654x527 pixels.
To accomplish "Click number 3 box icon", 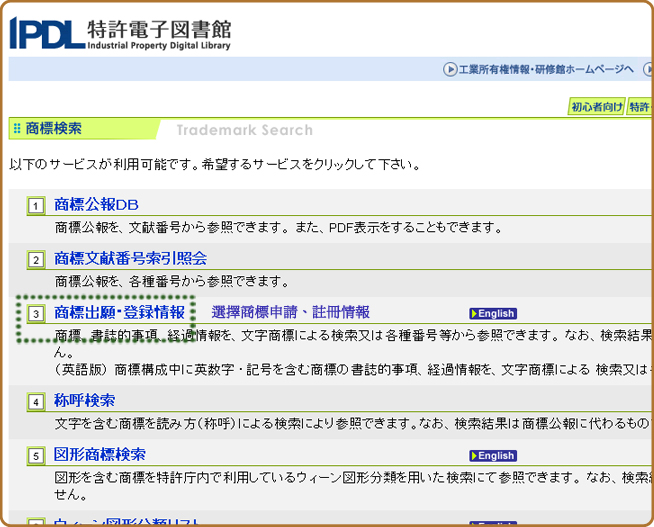I will pyautogui.click(x=36, y=314).
